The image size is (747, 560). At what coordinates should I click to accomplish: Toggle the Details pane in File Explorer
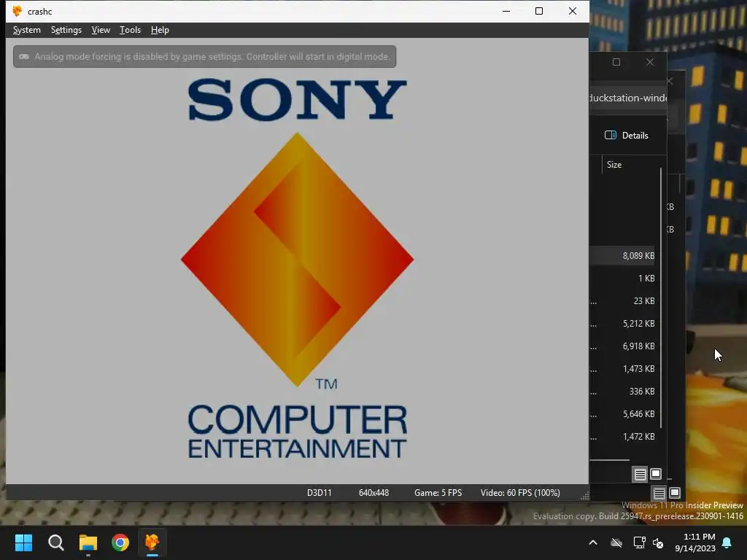click(x=627, y=135)
